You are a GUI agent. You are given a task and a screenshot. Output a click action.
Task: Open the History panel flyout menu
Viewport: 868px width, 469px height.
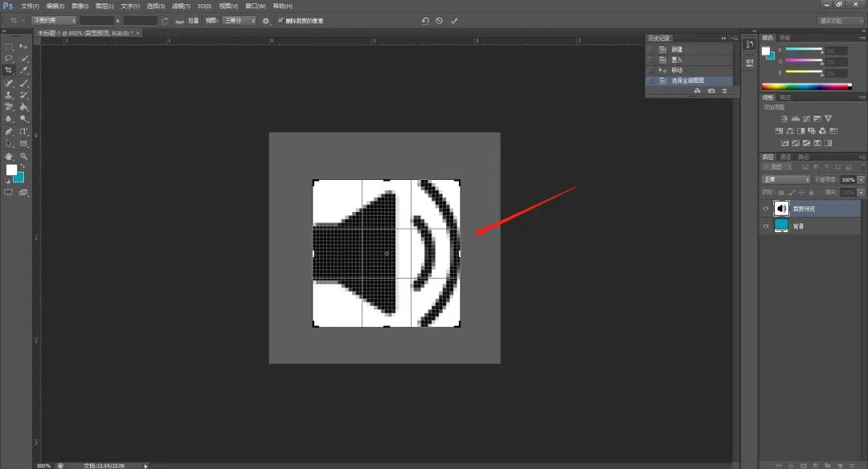pos(735,39)
